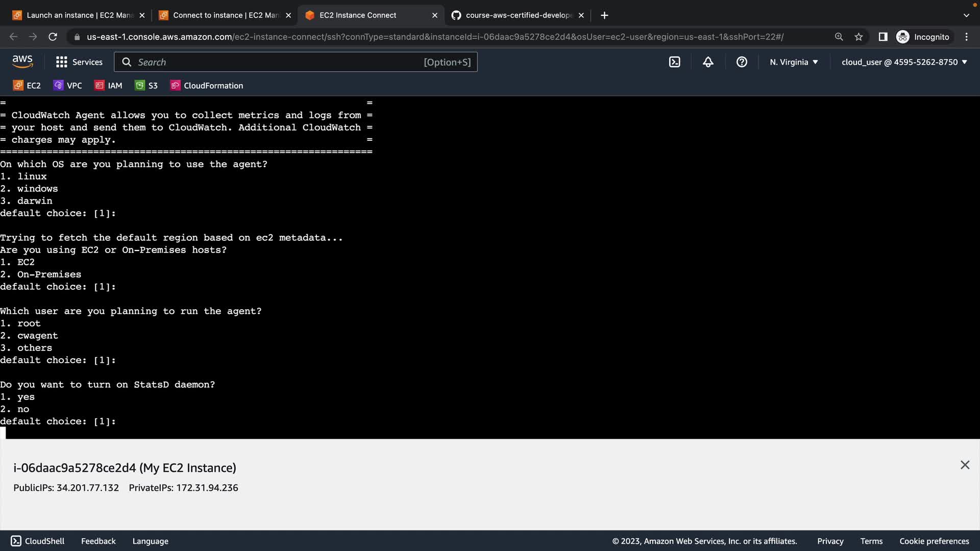
Task: Close the instance details panel
Action: point(965,465)
